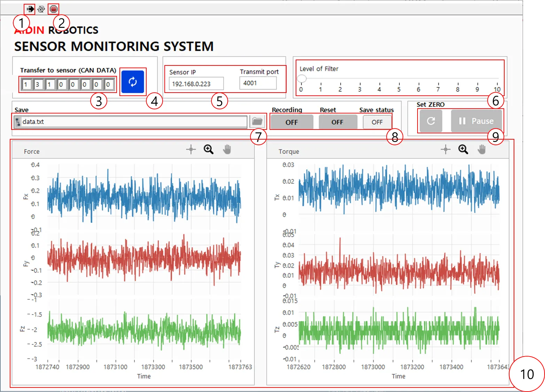Click the Transmit port field showing 4001
Viewport: 545px width, 392px height.
258,83
